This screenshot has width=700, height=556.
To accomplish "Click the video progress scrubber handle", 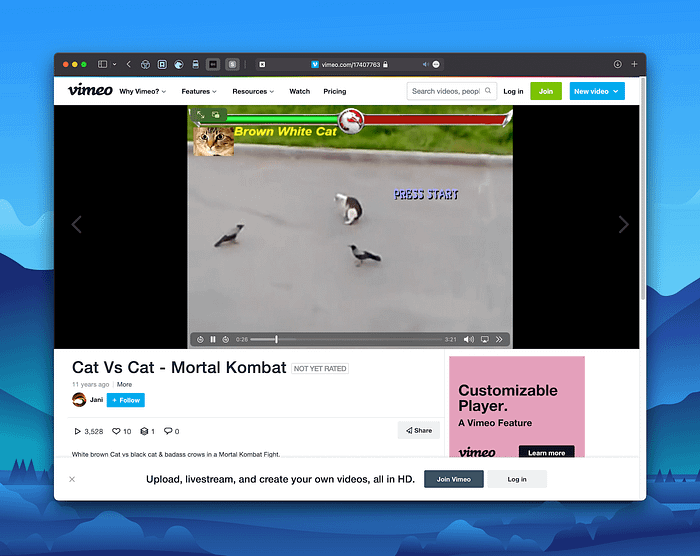I will [276, 339].
